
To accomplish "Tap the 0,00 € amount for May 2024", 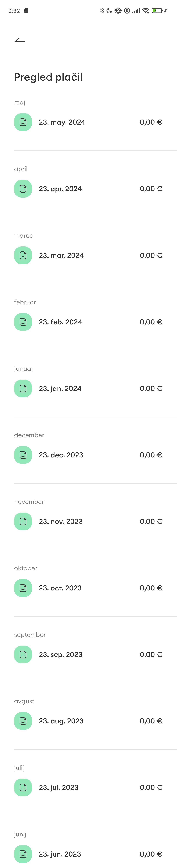I will (x=151, y=122).
